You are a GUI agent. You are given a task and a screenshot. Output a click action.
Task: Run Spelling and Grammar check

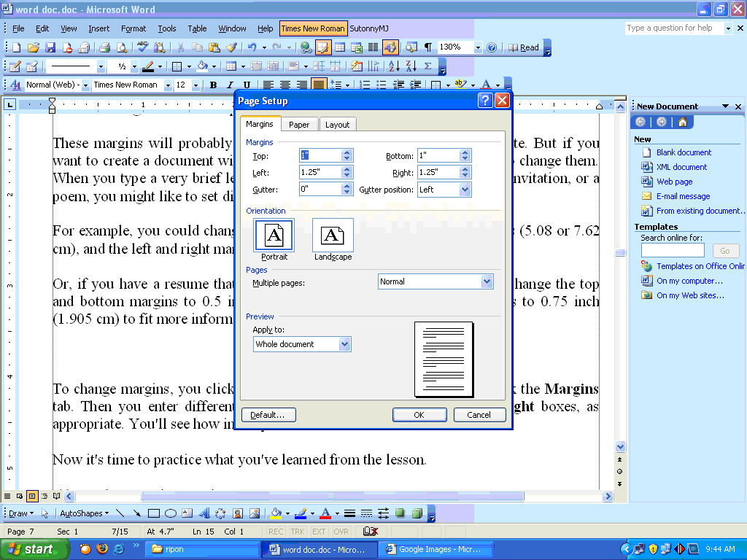[x=141, y=46]
